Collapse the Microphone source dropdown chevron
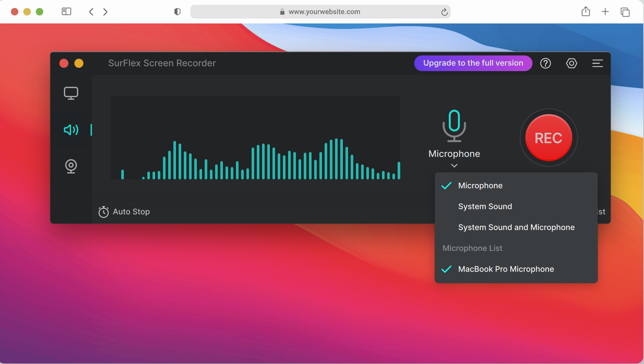 pyautogui.click(x=454, y=166)
